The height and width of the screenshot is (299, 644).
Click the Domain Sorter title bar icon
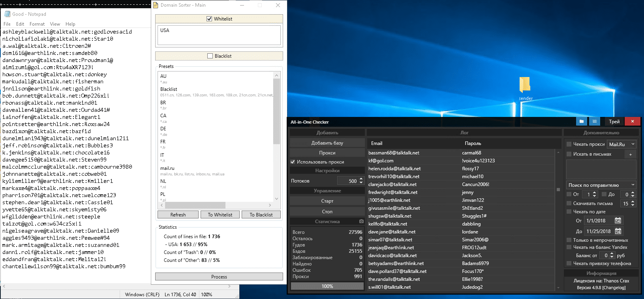pyautogui.click(x=156, y=5)
